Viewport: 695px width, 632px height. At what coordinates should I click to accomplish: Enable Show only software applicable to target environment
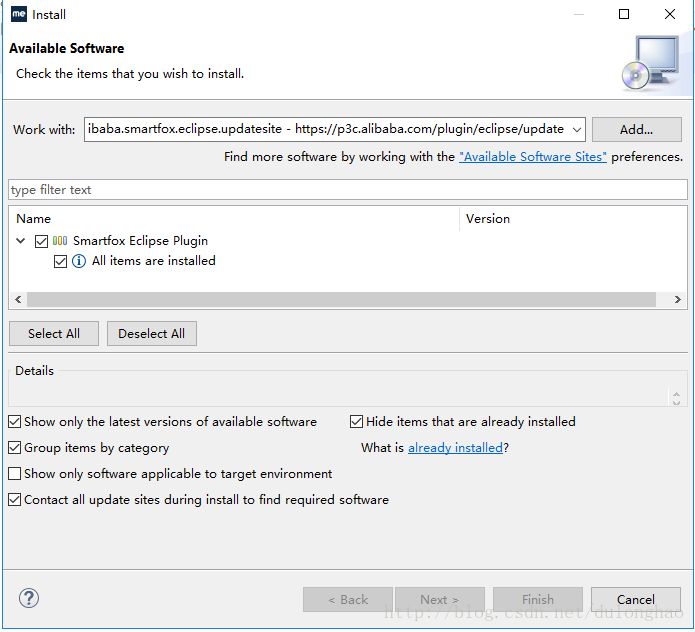tap(15, 474)
